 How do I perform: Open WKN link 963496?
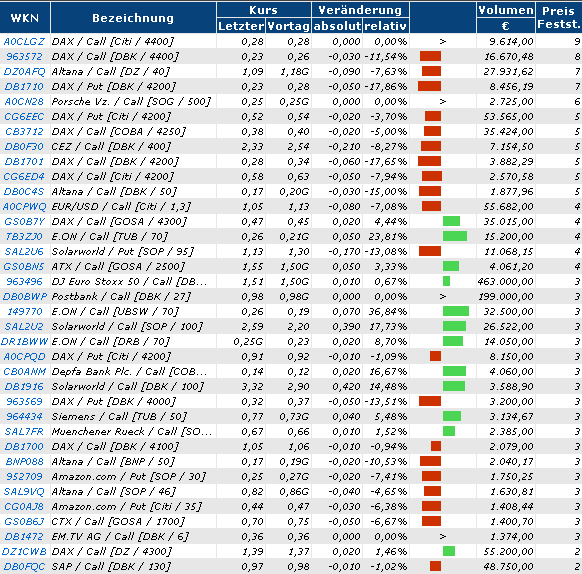[24, 281]
